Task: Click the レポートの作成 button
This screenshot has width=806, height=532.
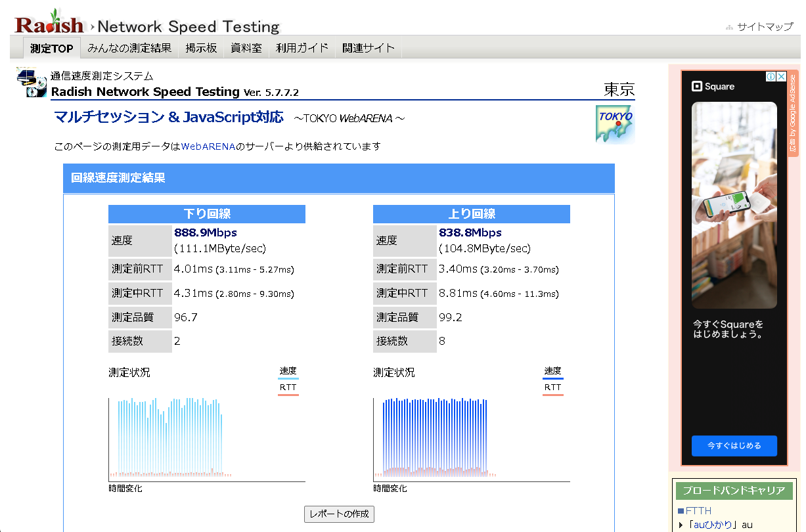Action: click(339, 514)
